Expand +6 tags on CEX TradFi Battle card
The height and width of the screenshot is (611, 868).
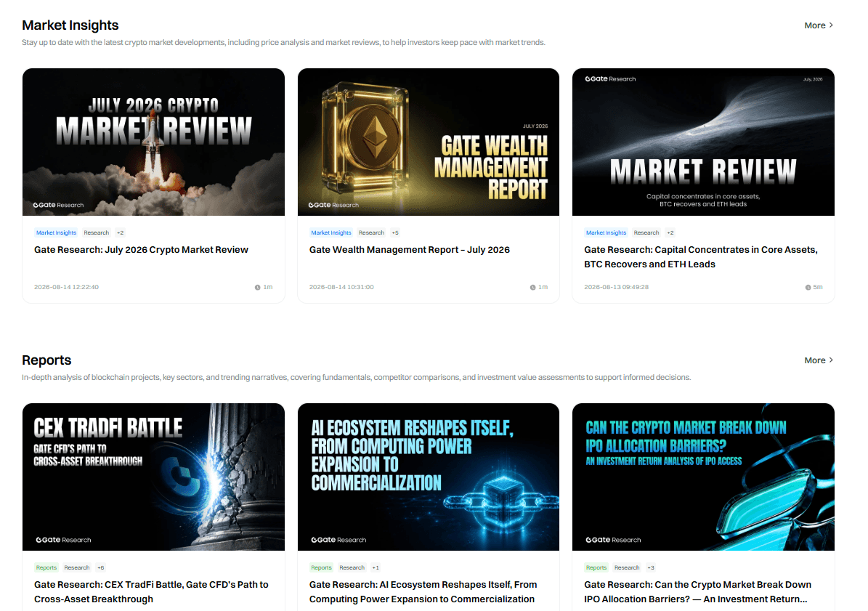click(101, 568)
